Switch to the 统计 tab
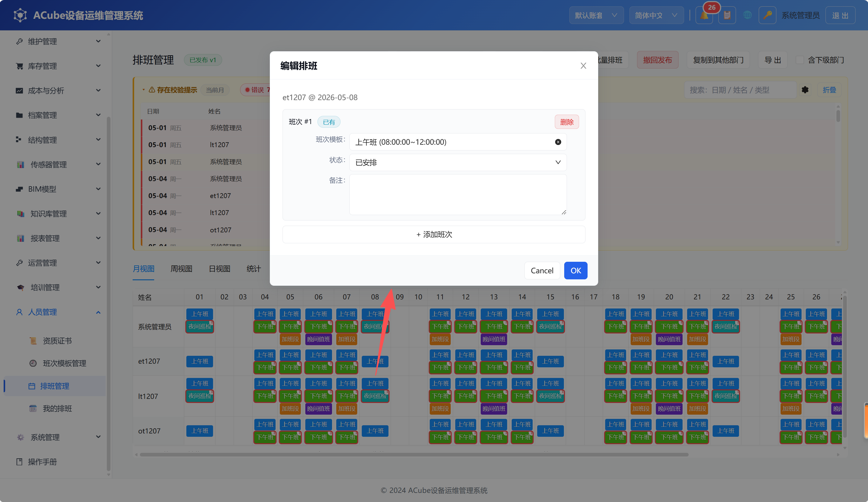Viewport: 868px width, 502px height. coord(253,268)
